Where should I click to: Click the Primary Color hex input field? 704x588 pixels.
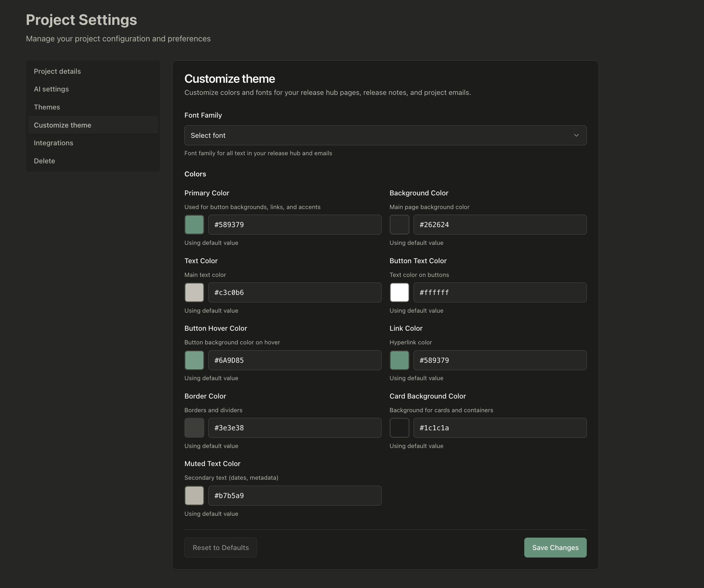tap(294, 224)
